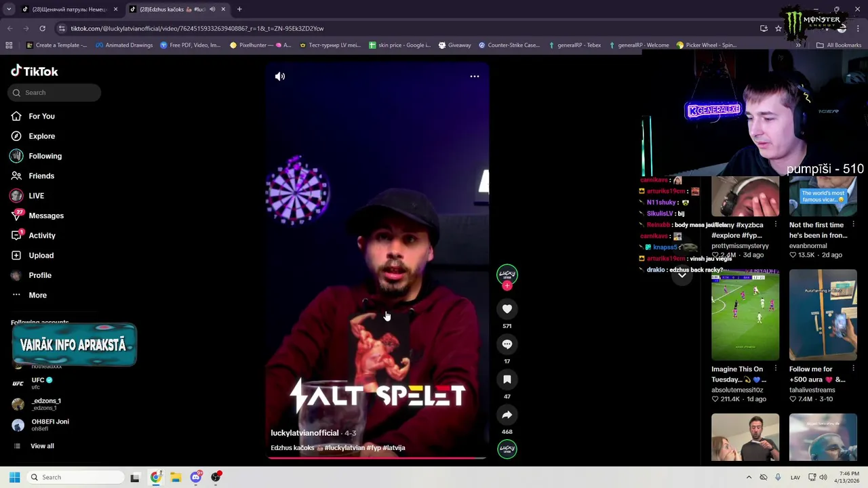868x488 pixels.
Task: Open Task View on the taskbar
Action: (135, 477)
